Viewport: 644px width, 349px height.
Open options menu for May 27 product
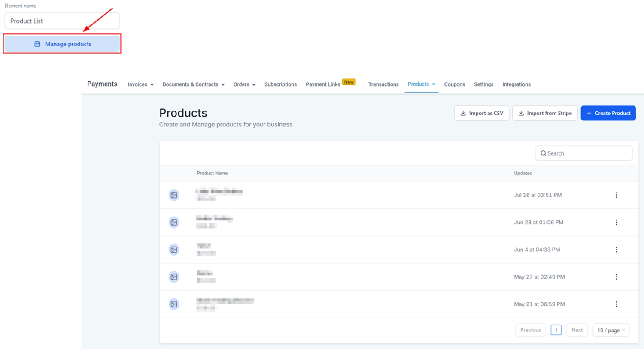(616, 277)
